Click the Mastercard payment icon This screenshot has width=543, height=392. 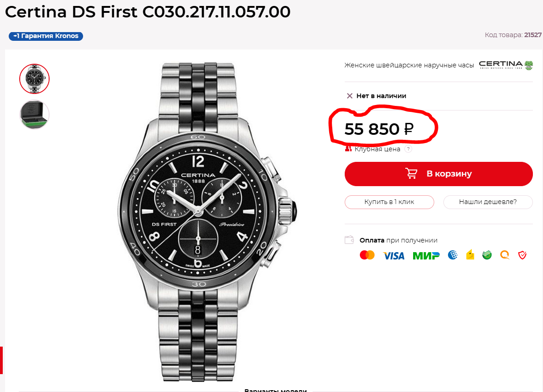coord(367,255)
